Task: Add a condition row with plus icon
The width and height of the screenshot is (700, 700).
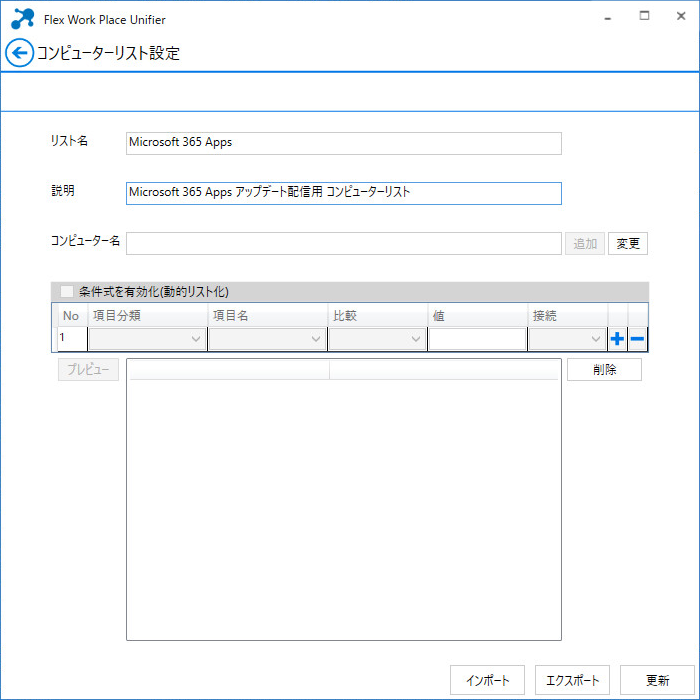Action: 617,339
